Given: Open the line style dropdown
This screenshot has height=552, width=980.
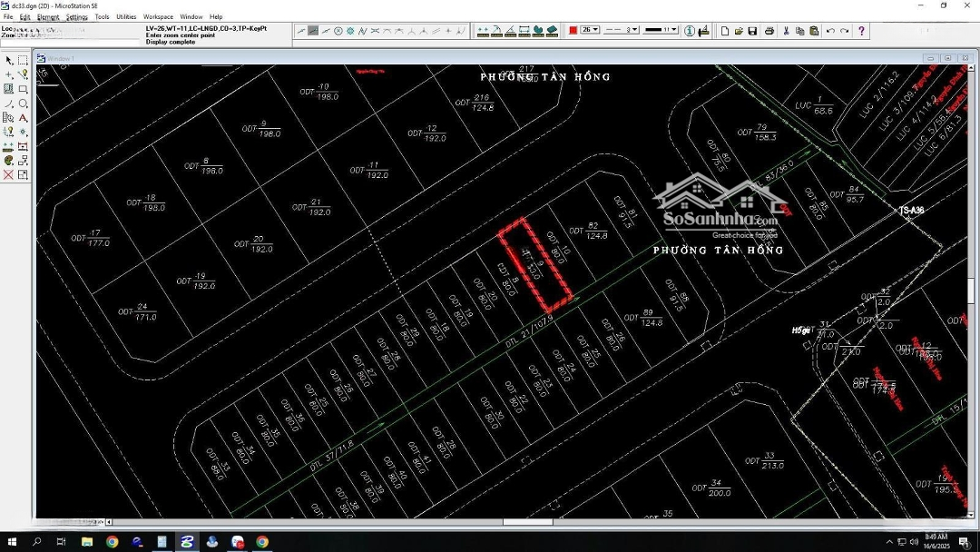Looking at the screenshot, I should (622, 30).
